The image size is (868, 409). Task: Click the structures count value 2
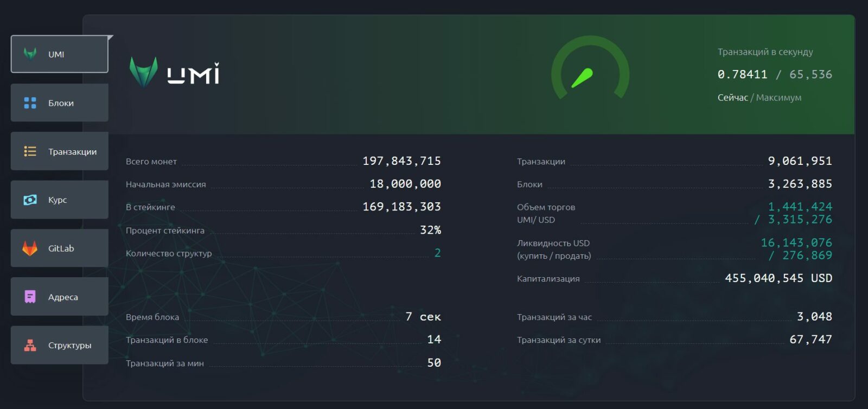pyautogui.click(x=437, y=253)
